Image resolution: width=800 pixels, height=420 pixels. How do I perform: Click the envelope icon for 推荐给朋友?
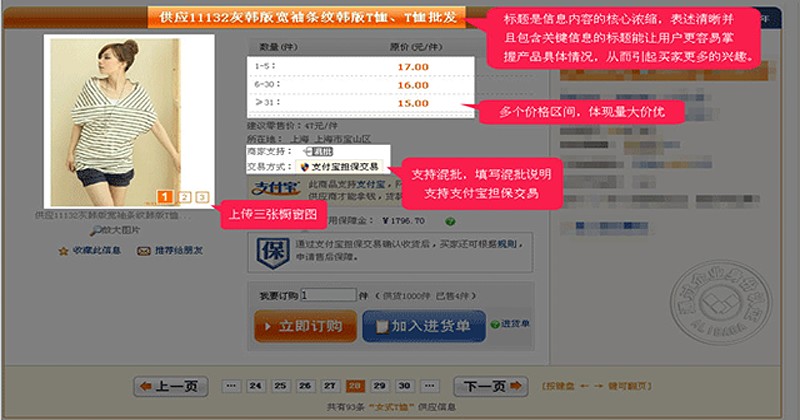143,251
